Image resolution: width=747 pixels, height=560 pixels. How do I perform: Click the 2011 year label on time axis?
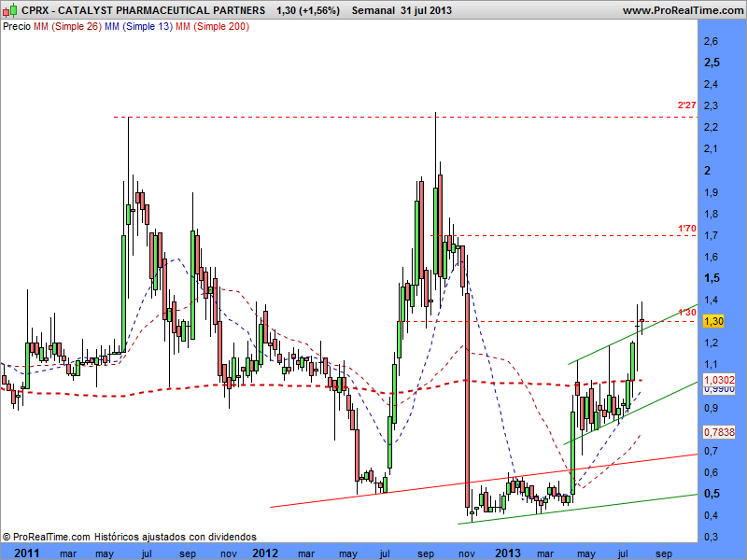(26, 553)
